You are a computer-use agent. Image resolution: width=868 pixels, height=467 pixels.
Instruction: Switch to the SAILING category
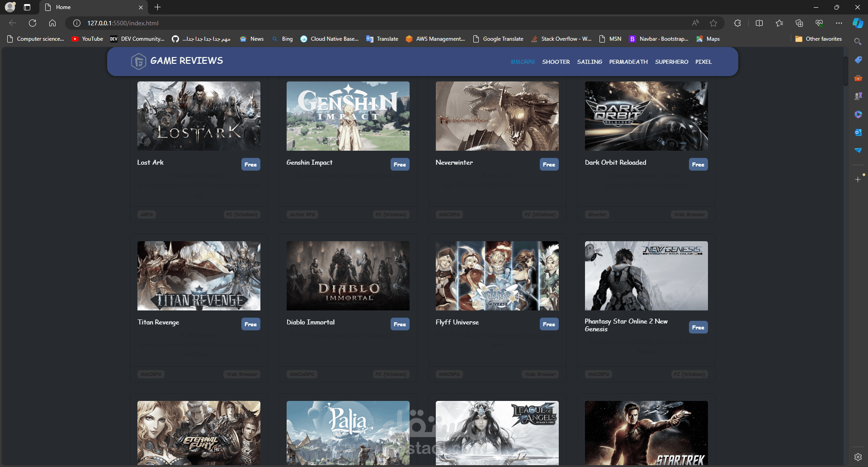coord(590,62)
